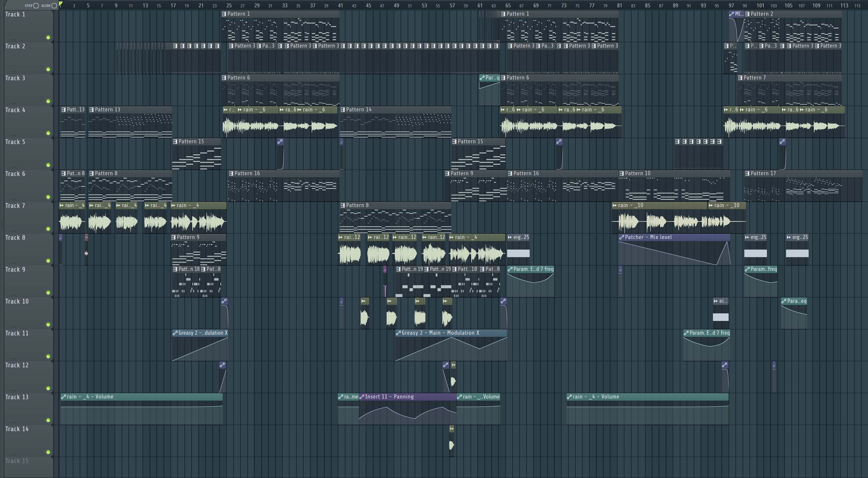Toggle the STEP editing mode switch

(36, 5)
